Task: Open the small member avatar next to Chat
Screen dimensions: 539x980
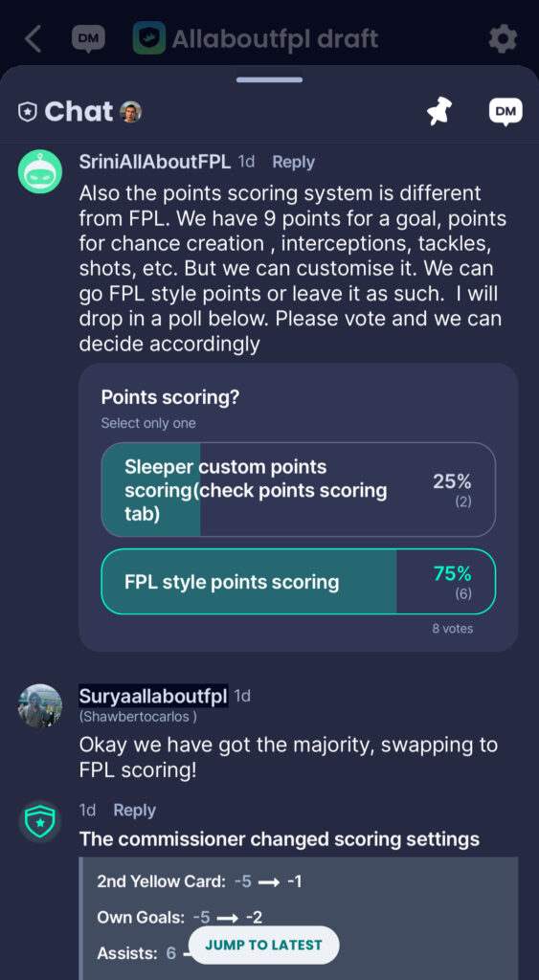Action: (x=131, y=112)
